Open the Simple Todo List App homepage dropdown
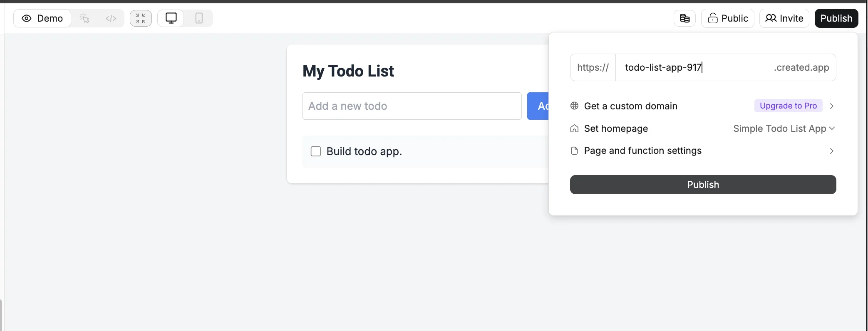The height and width of the screenshot is (331, 868). [x=784, y=128]
